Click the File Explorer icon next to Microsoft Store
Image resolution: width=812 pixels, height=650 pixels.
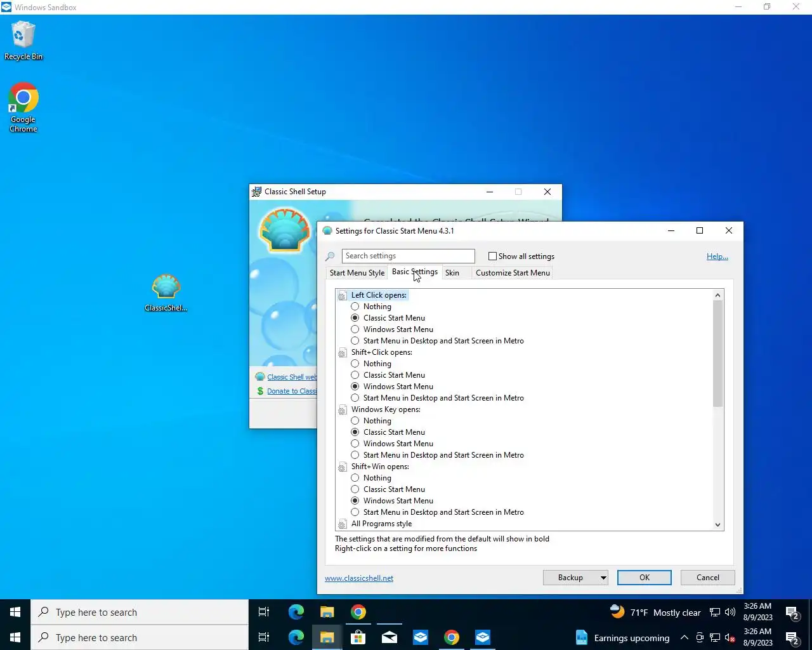327,637
